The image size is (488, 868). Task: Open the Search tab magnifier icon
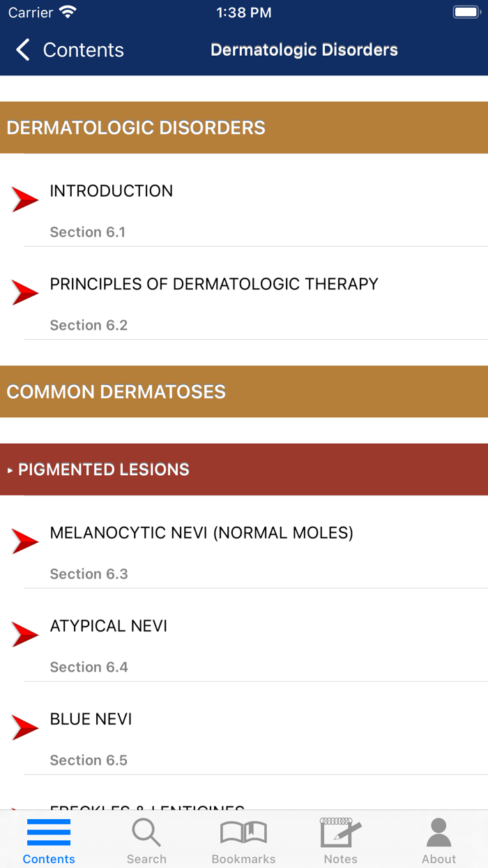tap(146, 832)
